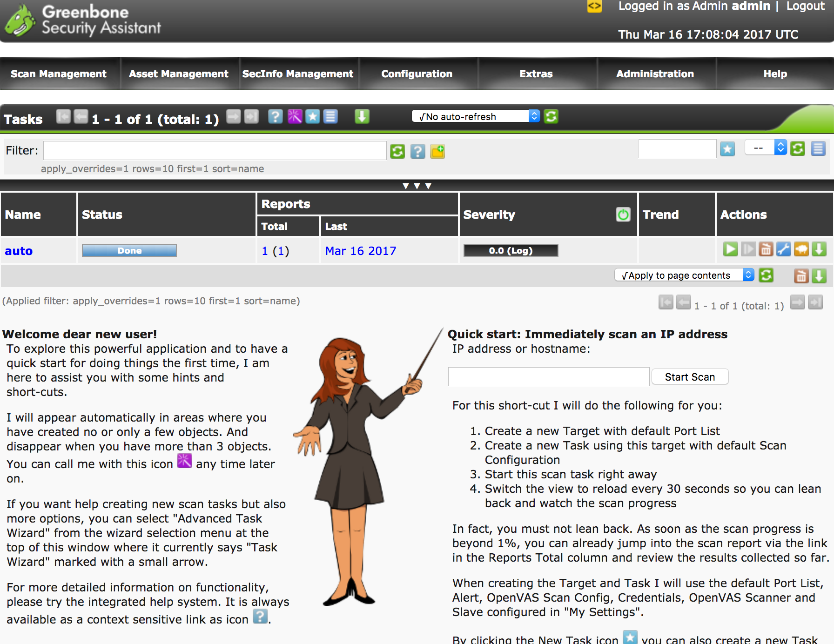Sort by Severity column header
The height and width of the screenshot is (644, 834).
coord(489,215)
